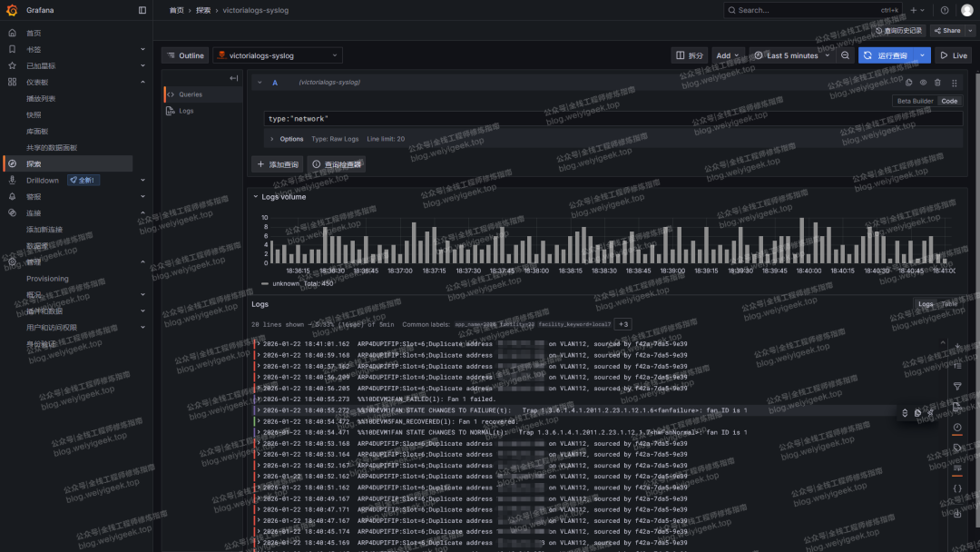The image size is (980, 552).
Task: Click the star icon for 已加星标
Action: pos(12,65)
